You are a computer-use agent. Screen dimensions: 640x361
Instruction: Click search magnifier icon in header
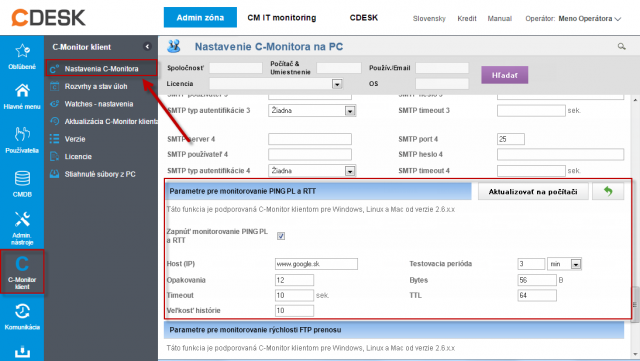tap(621, 47)
